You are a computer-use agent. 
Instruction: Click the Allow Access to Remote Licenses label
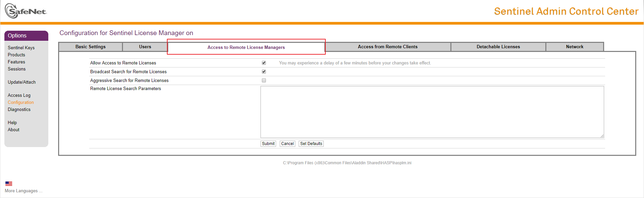point(123,63)
